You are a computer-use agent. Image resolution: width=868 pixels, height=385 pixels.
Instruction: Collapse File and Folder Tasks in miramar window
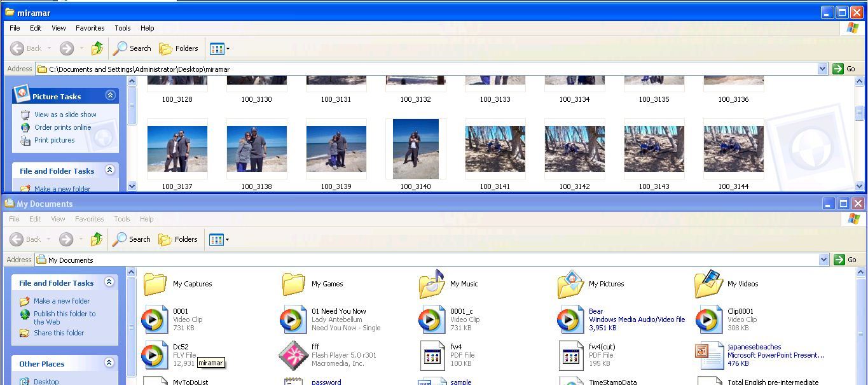pos(109,170)
